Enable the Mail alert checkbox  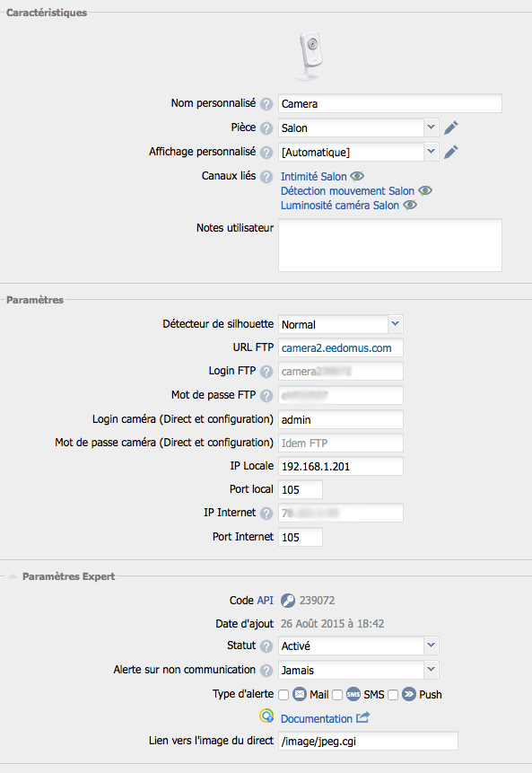pos(283,695)
